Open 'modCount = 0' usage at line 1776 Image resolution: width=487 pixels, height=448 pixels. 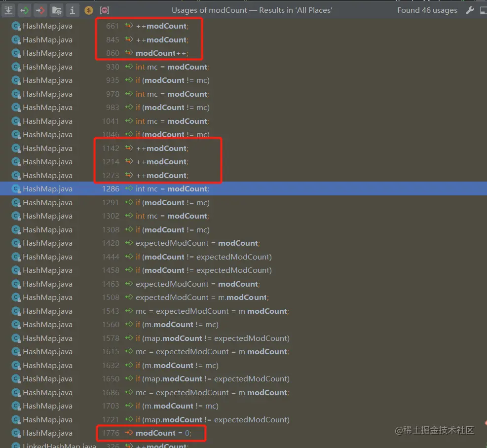tap(244, 433)
